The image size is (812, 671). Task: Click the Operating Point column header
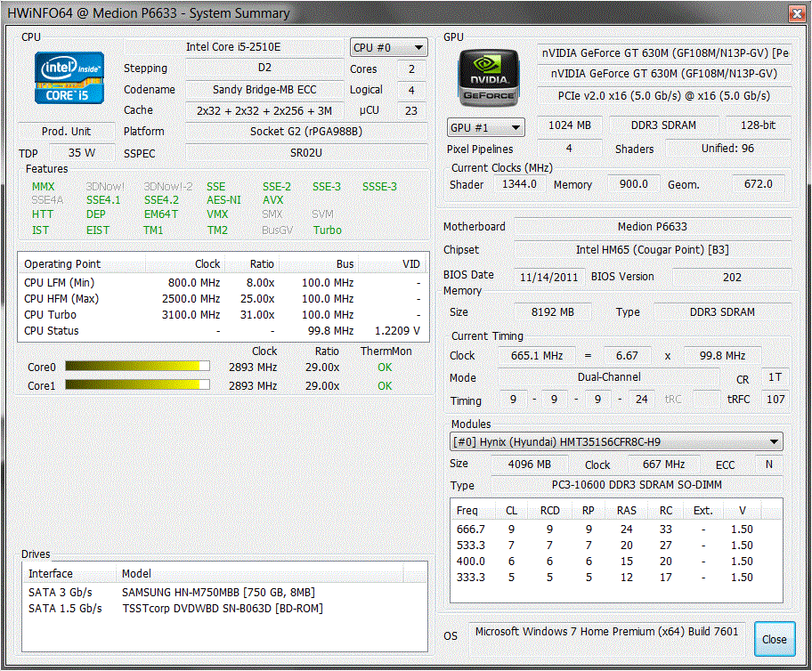point(82,264)
